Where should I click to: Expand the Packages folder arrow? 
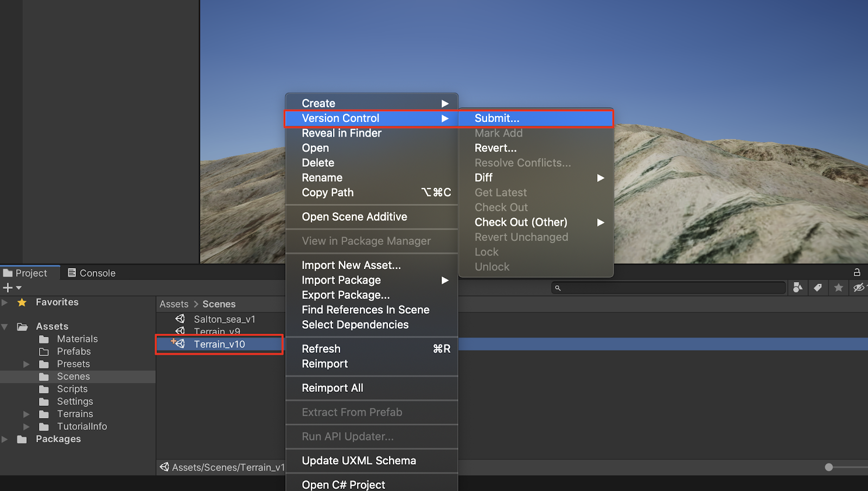coord(5,439)
